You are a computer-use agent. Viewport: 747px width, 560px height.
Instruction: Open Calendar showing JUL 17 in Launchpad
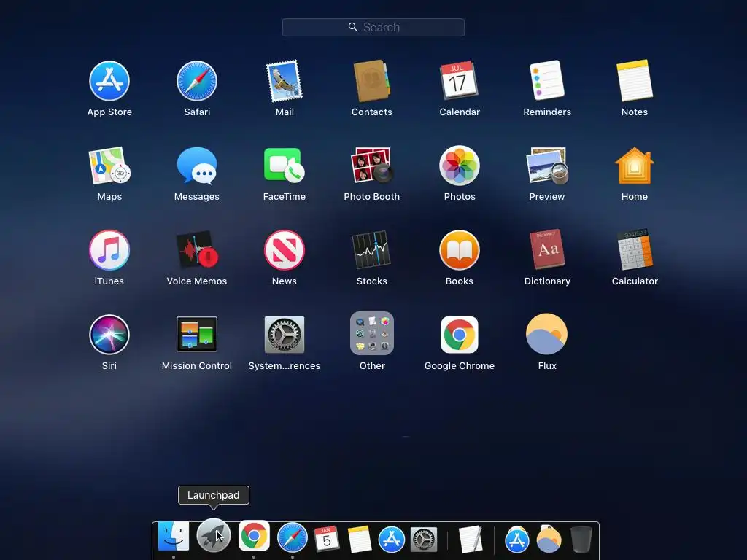tap(460, 81)
